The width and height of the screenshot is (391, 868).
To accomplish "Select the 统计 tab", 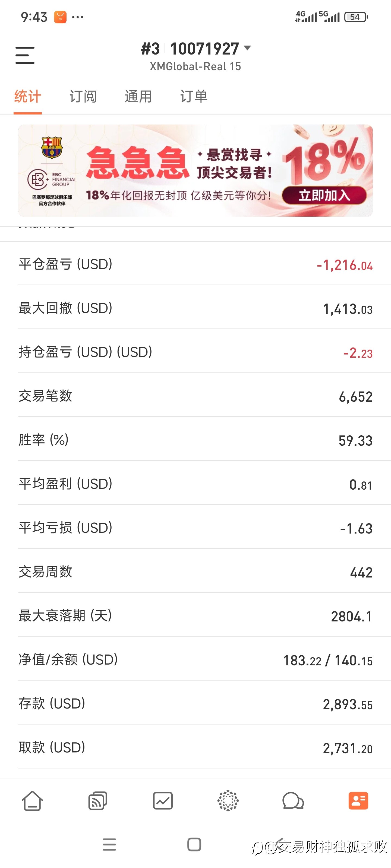I will pos(28,97).
